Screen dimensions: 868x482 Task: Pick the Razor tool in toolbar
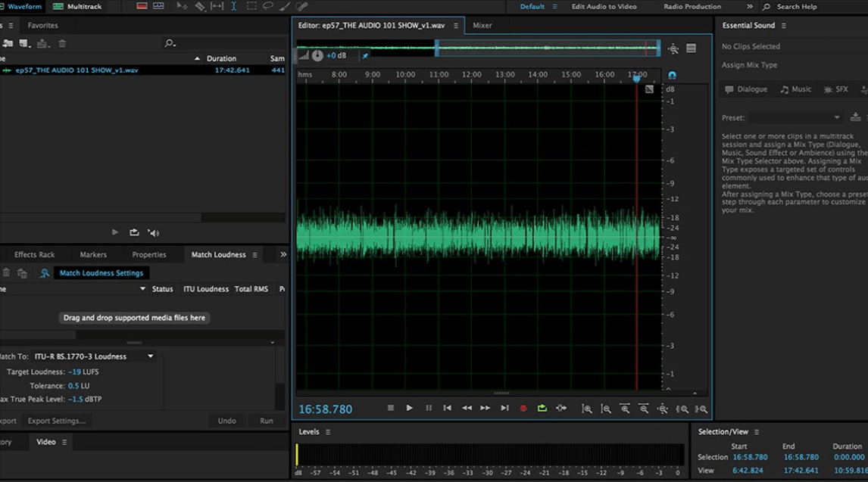(200, 6)
